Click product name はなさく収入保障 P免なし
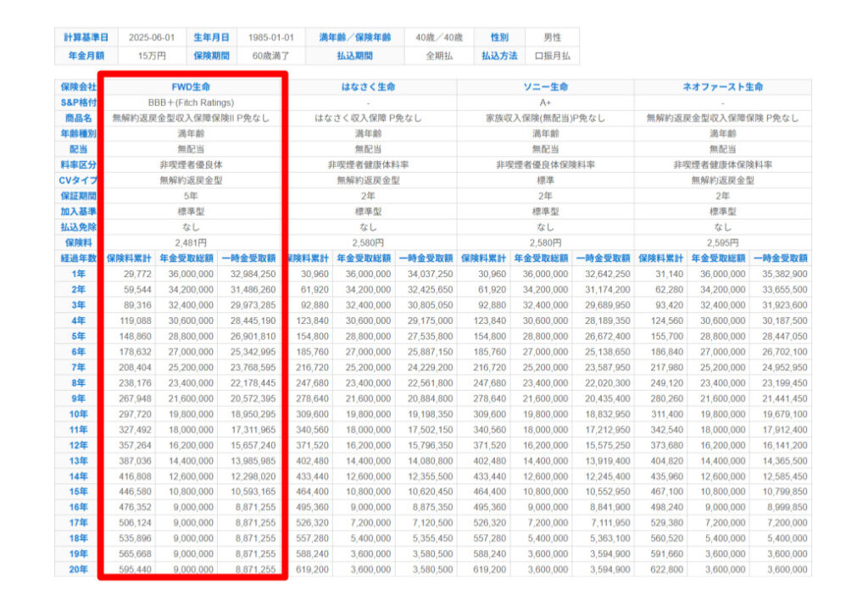 [x=368, y=118]
